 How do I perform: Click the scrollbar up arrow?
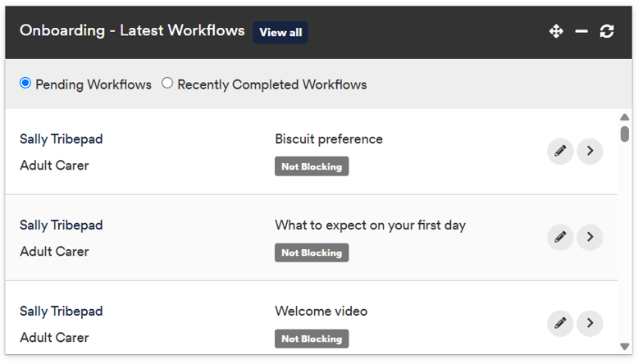pos(625,117)
